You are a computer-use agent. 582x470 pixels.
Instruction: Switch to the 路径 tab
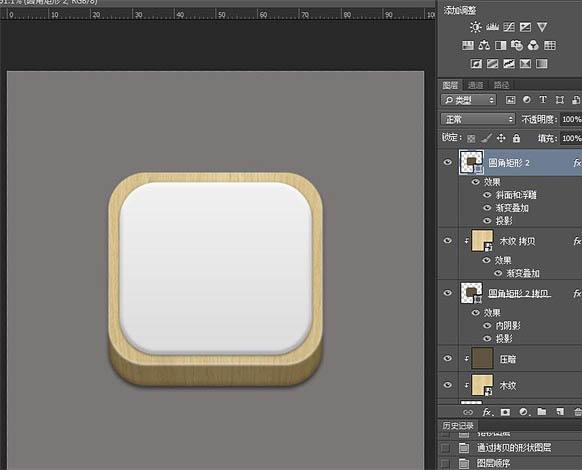point(501,85)
